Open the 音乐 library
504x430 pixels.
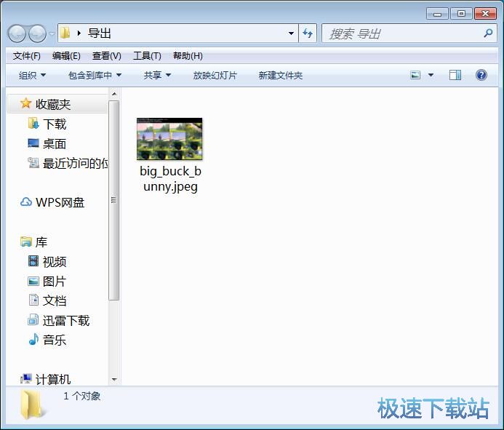[x=55, y=341]
